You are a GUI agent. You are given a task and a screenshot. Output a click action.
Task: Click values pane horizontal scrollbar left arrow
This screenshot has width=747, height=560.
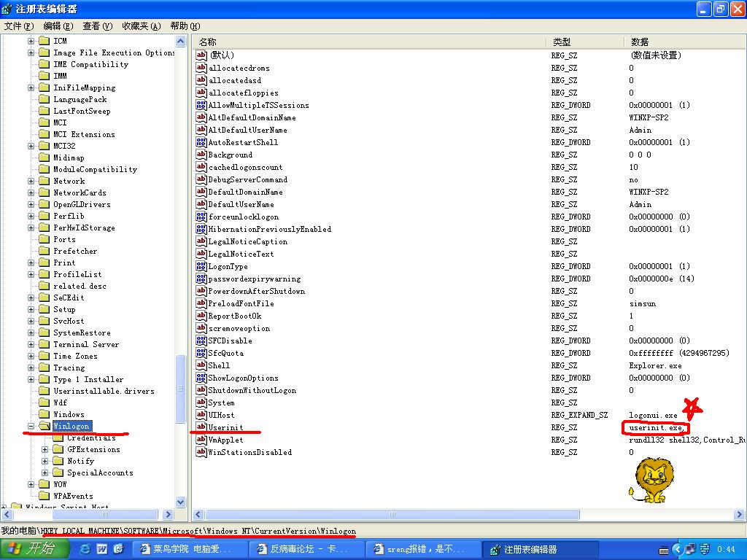click(x=198, y=514)
